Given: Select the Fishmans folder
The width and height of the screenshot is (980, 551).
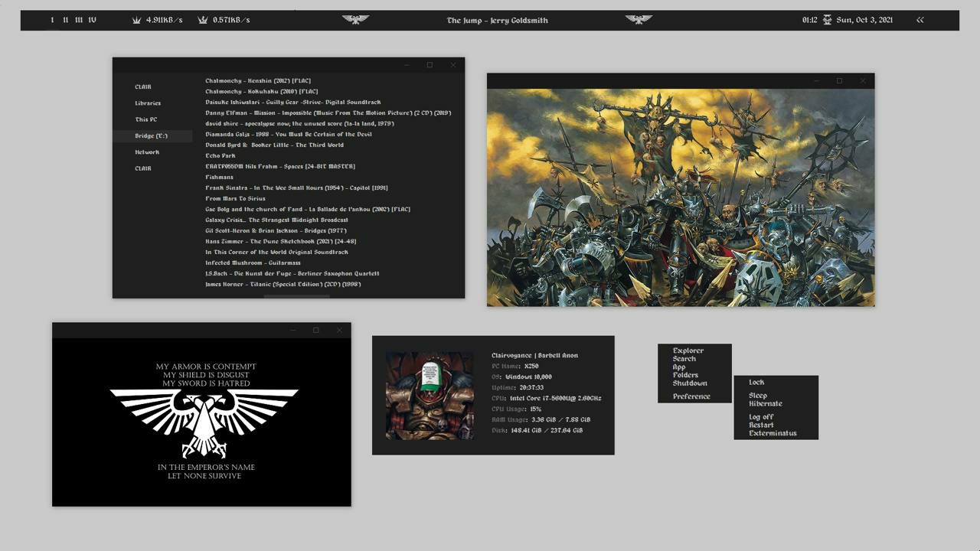Looking at the screenshot, I should pos(219,177).
